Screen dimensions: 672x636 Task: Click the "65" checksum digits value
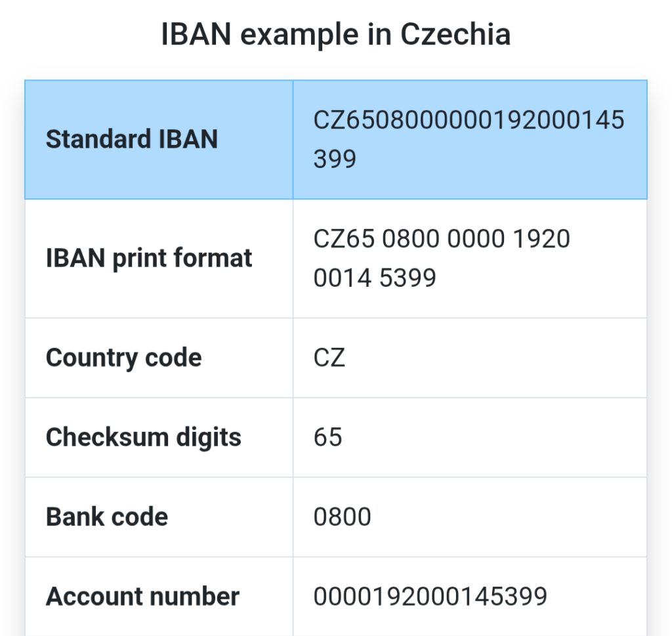[x=327, y=437]
